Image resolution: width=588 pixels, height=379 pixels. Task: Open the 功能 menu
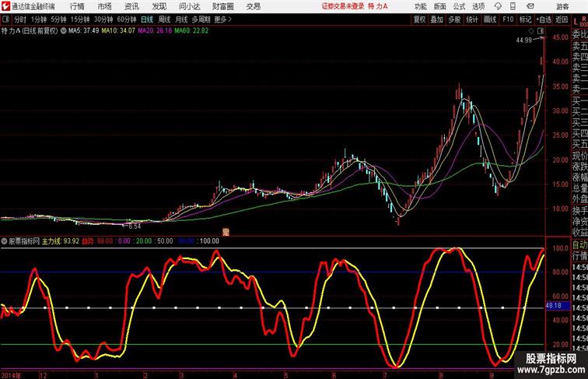tap(420, 6)
